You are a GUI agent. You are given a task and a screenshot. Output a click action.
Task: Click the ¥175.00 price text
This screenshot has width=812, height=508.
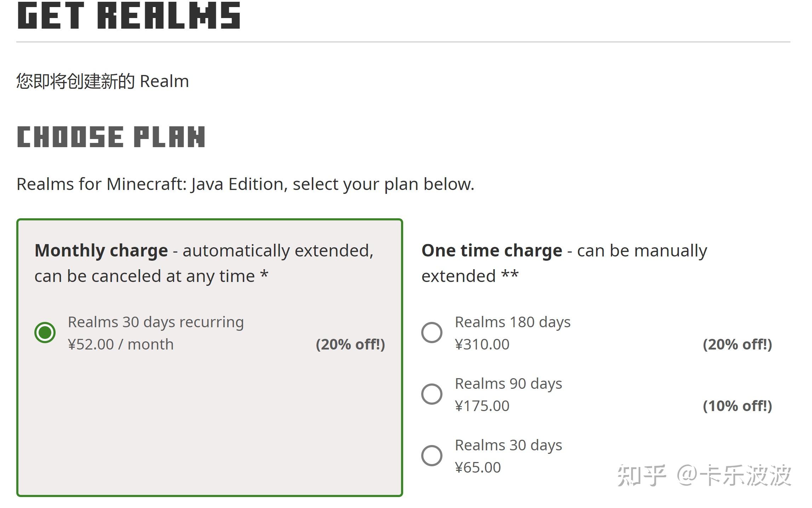point(482,406)
